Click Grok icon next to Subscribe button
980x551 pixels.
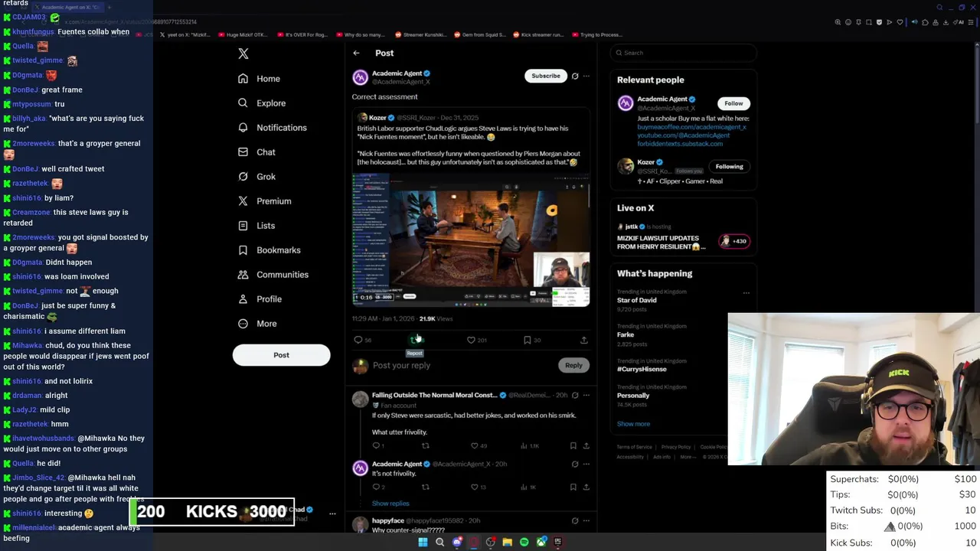(575, 76)
